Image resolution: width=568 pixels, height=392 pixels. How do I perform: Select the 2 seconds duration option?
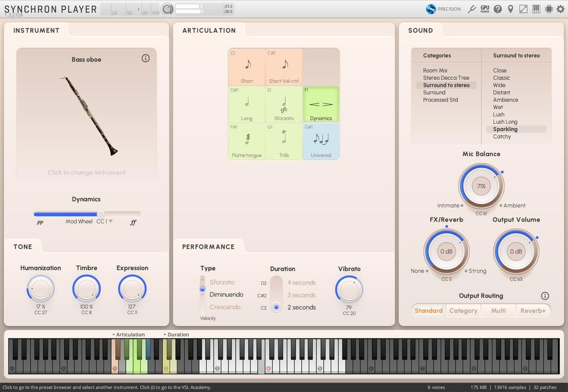(302, 307)
